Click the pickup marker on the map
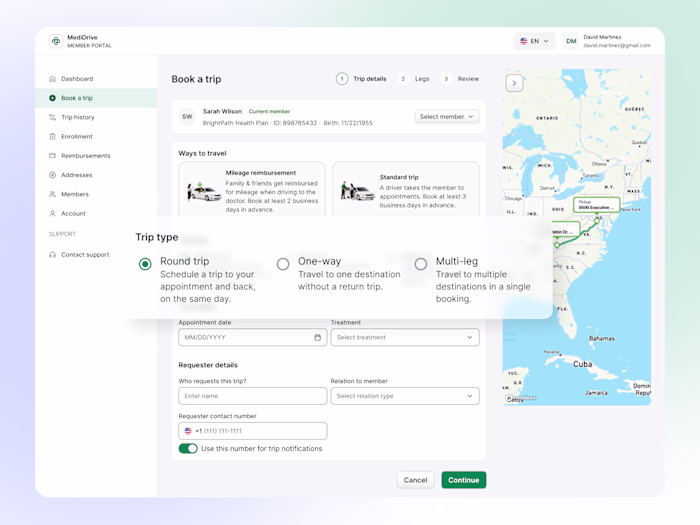 pyautogui.click(x=597, y=221)
